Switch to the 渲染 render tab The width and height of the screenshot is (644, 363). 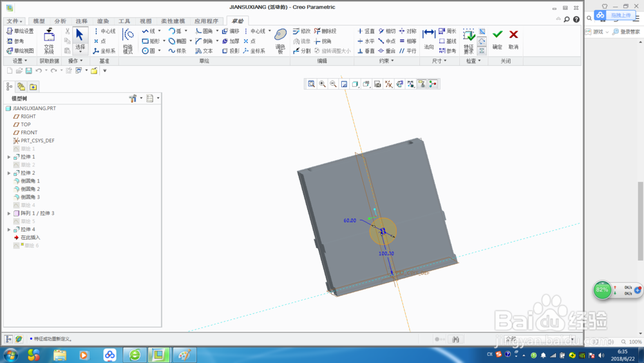point(103,21)
